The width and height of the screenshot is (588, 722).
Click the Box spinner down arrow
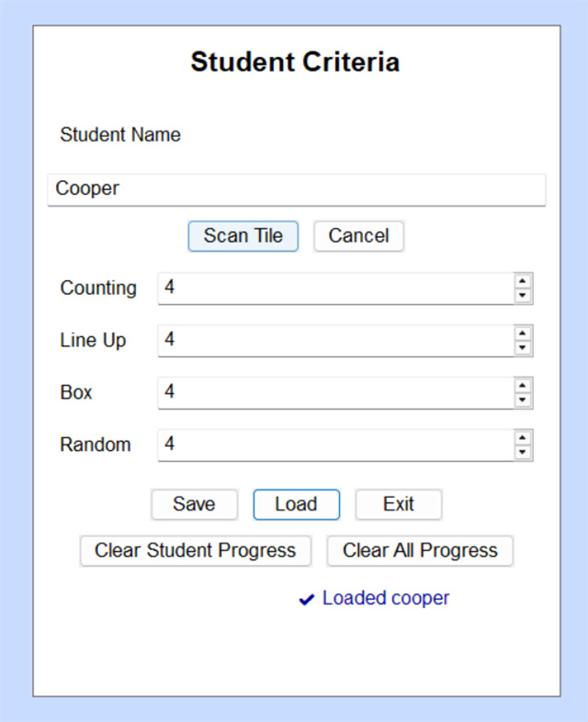523,400
